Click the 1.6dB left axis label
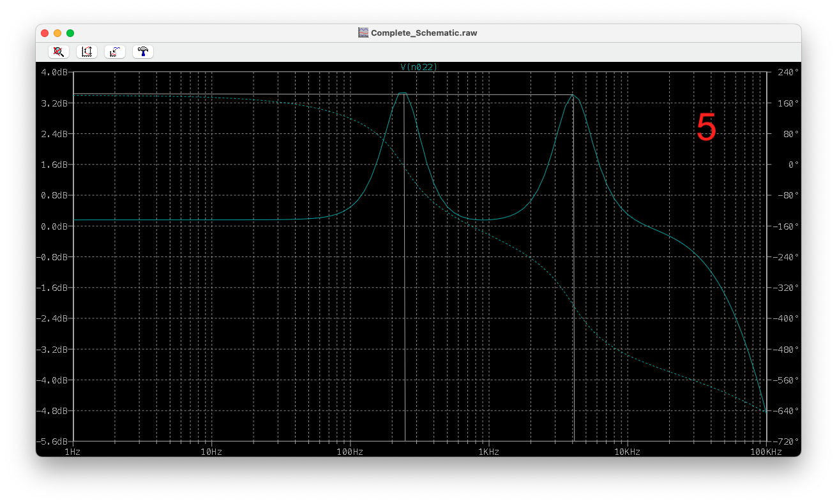 [56, 165]
